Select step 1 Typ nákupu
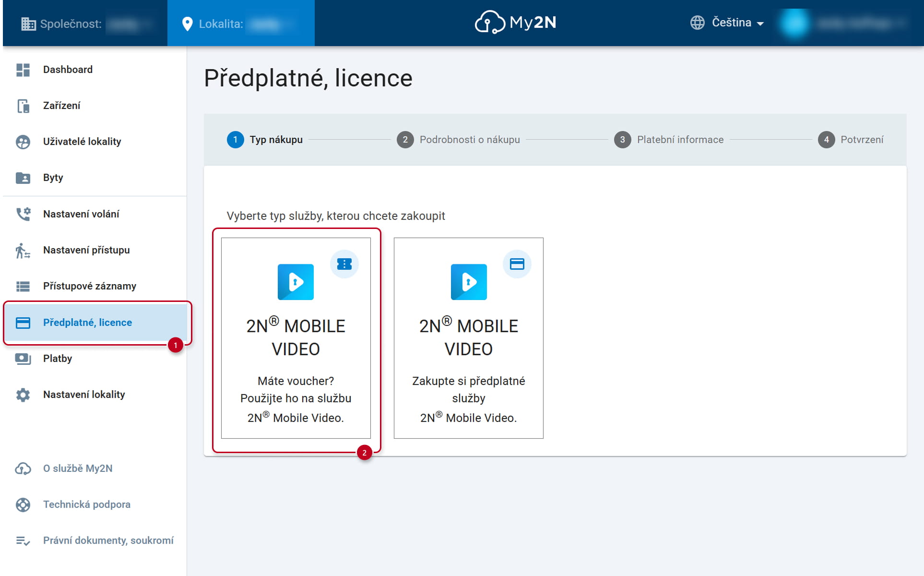The width and height of the screenshot is (924, 576). [x=265, y=140]
